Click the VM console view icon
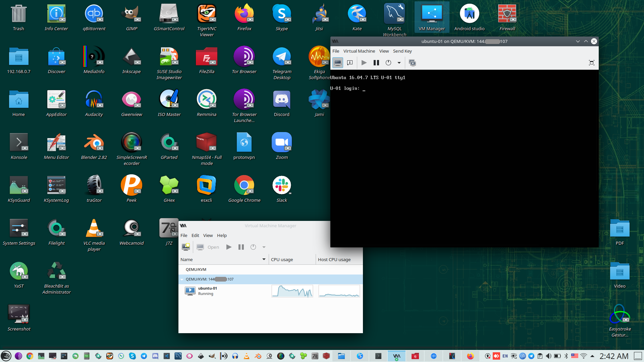 point(338,63)
